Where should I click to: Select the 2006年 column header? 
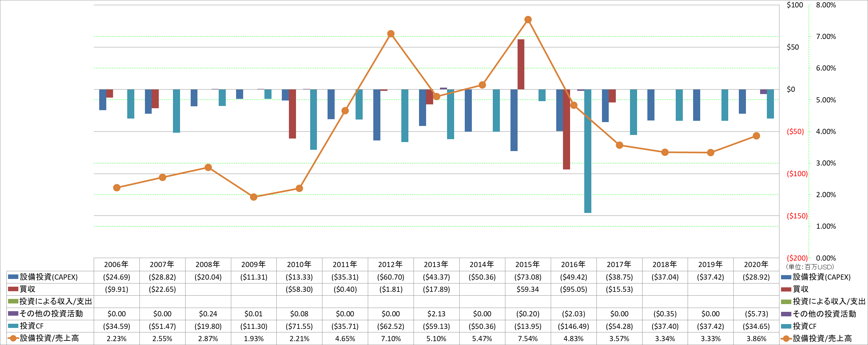point(117,264)
